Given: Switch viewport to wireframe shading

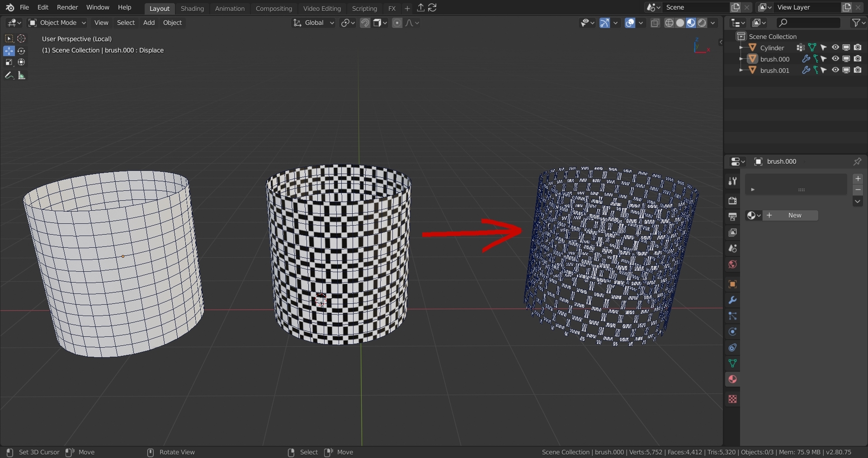Looking at the screenshot, I should [670, 23].
